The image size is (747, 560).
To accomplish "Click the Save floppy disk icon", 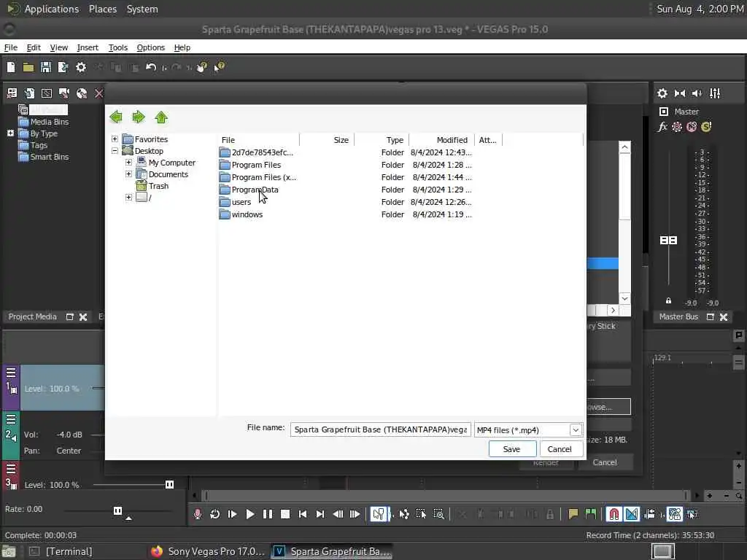I will tap(46, 67).
